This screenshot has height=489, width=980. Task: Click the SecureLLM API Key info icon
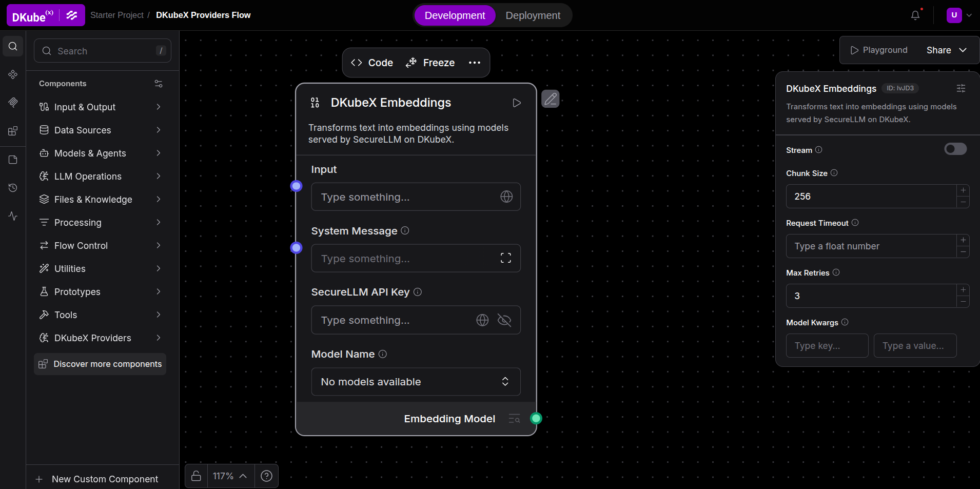(418, 292)
